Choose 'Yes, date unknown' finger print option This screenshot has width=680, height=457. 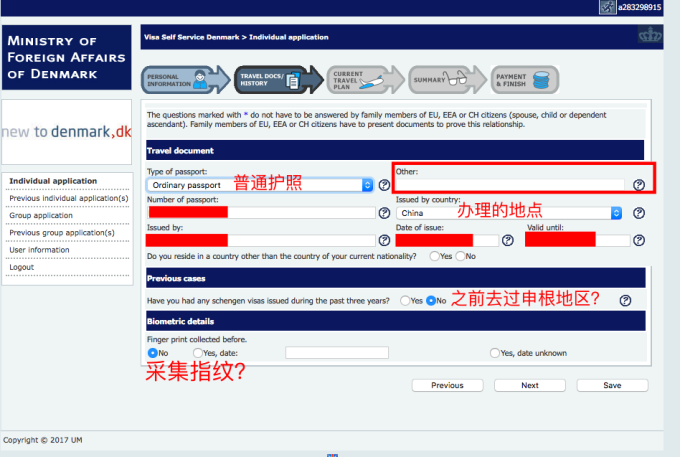pyautogui.click(x=495, y=353)
